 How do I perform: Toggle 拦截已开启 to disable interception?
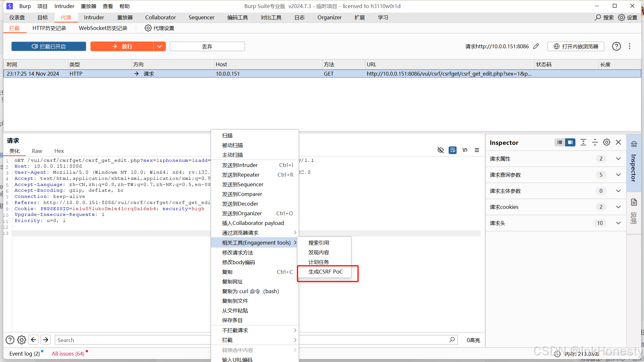(x=49, y=46)
